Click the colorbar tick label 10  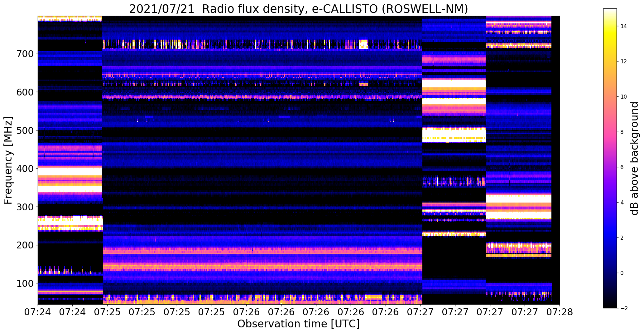[624, 97]
